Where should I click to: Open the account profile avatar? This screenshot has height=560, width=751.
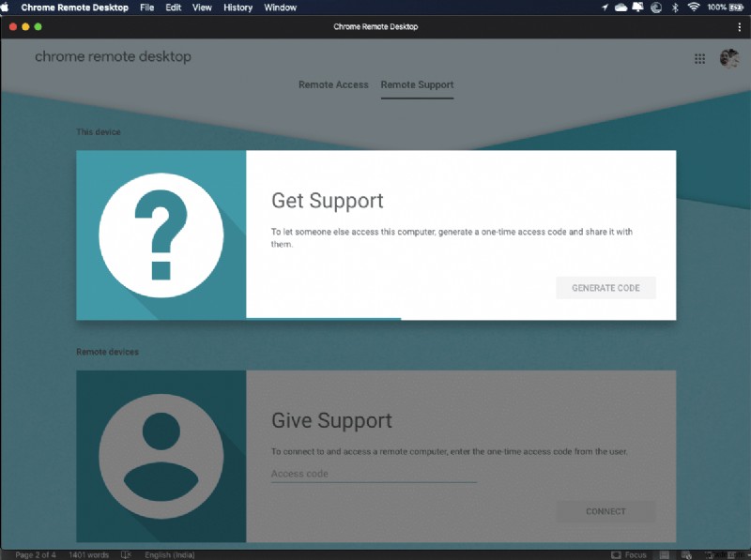pos(729,58)
